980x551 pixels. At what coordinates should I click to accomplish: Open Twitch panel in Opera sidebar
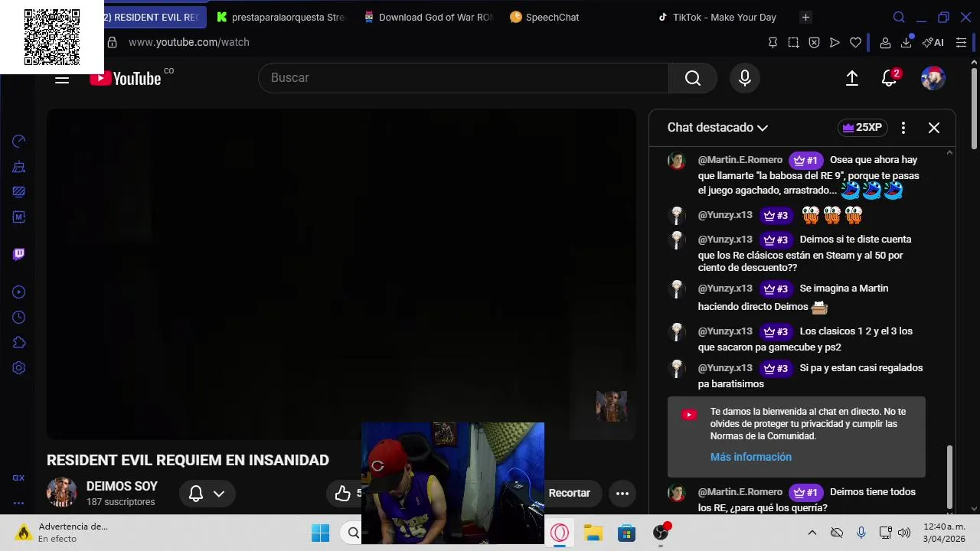[x=19, y=254]
